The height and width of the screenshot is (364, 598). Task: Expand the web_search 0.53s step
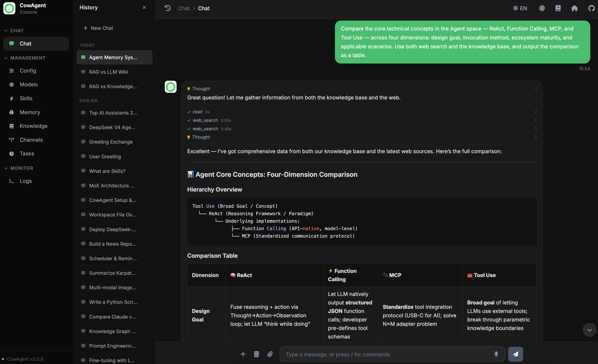362,120
